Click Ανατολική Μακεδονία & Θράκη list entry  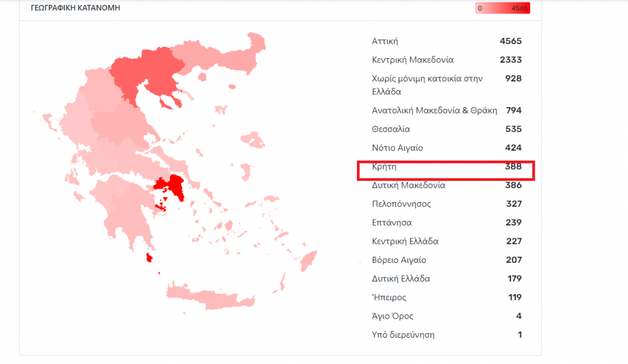coord(434,111)
